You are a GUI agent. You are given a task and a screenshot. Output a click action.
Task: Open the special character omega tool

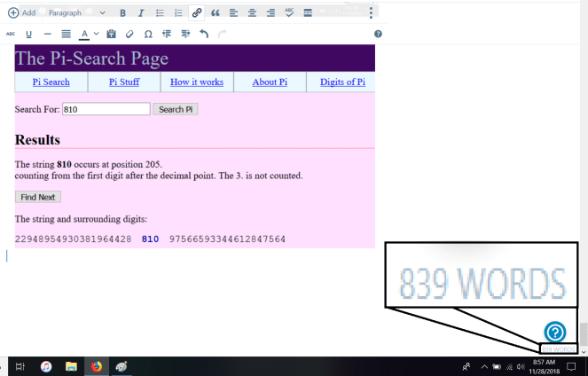148,34
